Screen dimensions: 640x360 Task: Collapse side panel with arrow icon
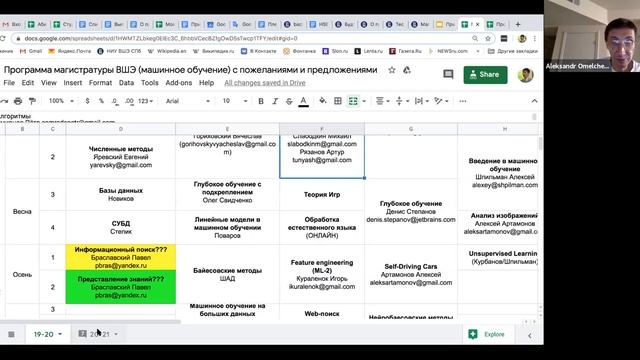529,336
